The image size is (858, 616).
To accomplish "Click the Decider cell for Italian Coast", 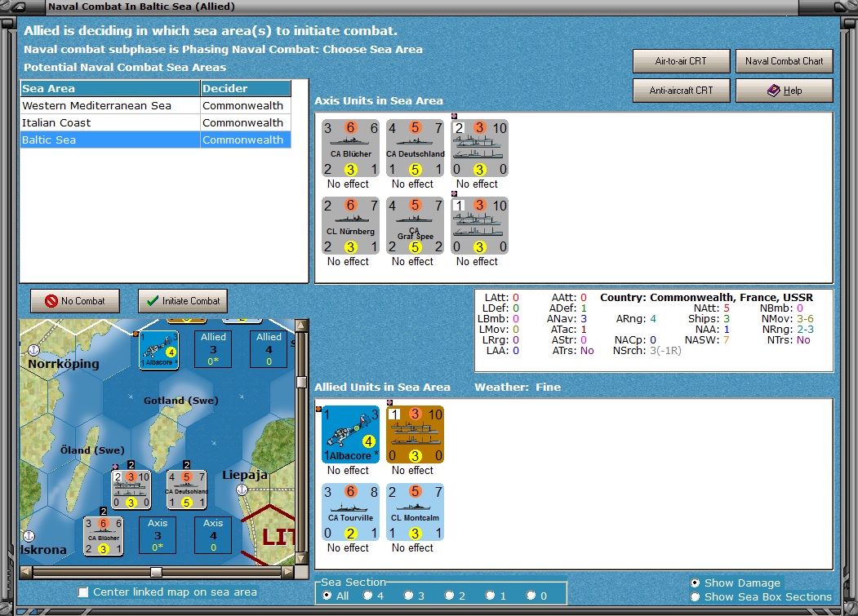I will (246, 122).
